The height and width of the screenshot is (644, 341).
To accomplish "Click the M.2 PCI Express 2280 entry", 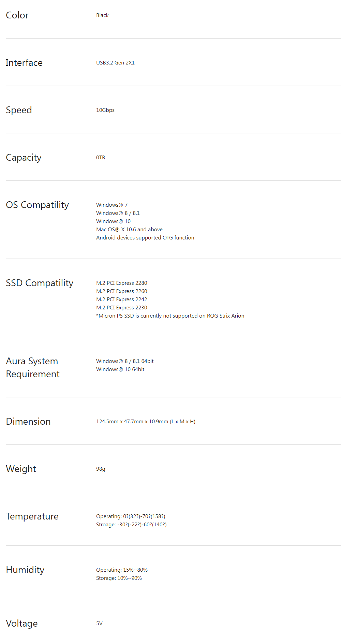I will [121, 283].
